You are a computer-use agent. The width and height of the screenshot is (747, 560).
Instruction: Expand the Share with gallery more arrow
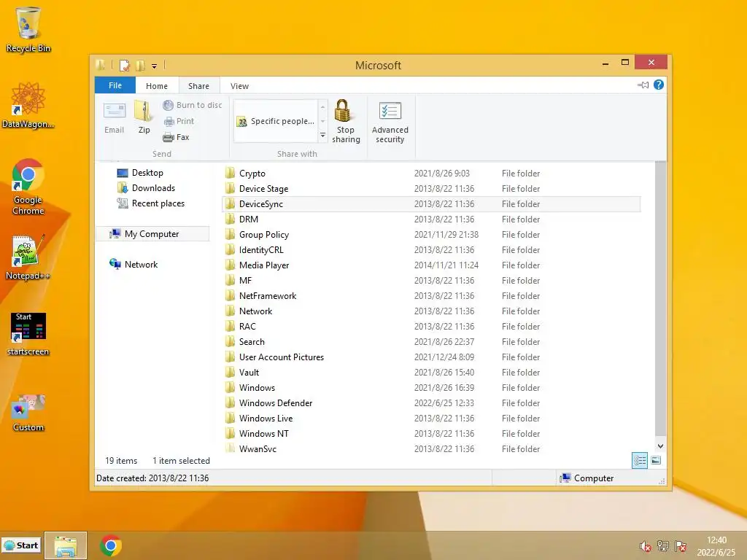(322, 135)
